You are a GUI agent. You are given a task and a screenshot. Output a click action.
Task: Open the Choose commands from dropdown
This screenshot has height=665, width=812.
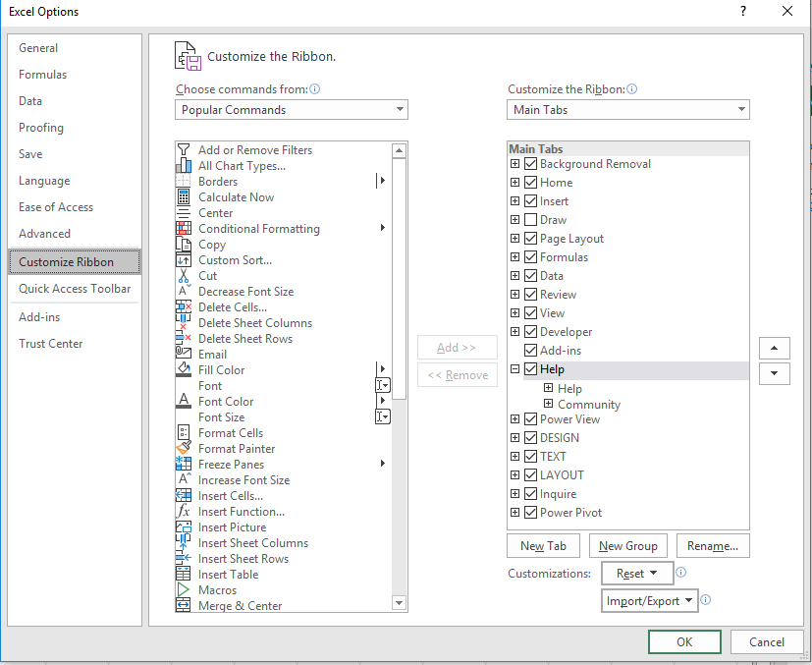pos(292,109)
